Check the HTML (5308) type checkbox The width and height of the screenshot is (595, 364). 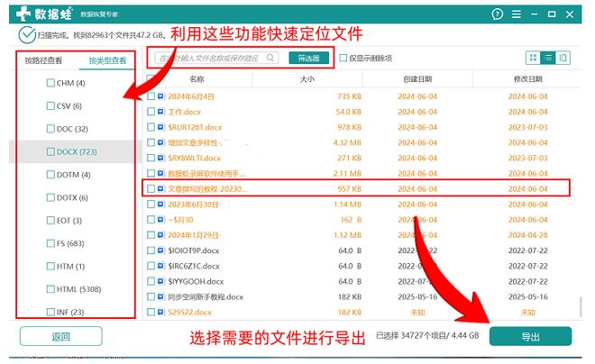pos(50,289)
